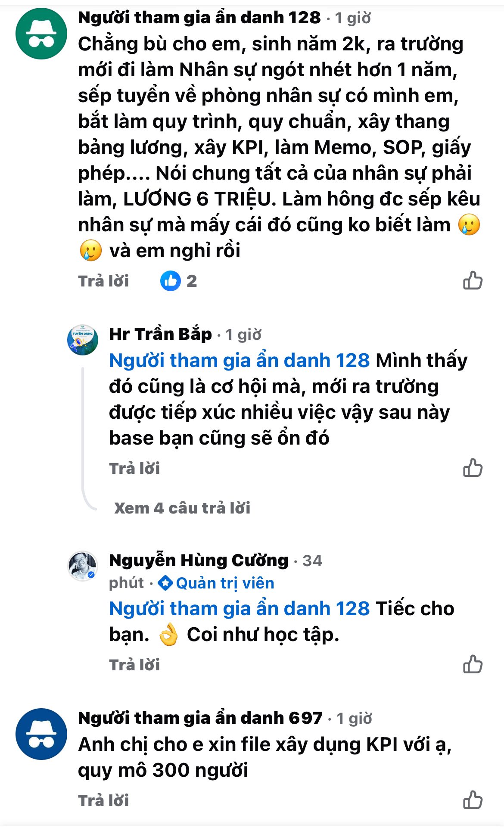Like the comment asking for KPI file
504x828 pixels.
tap(473, 800)
